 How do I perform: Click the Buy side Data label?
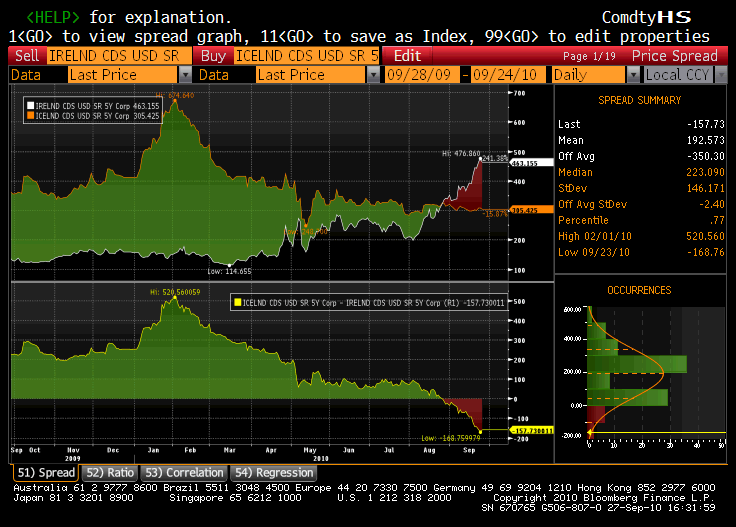[x=214, y=75]
